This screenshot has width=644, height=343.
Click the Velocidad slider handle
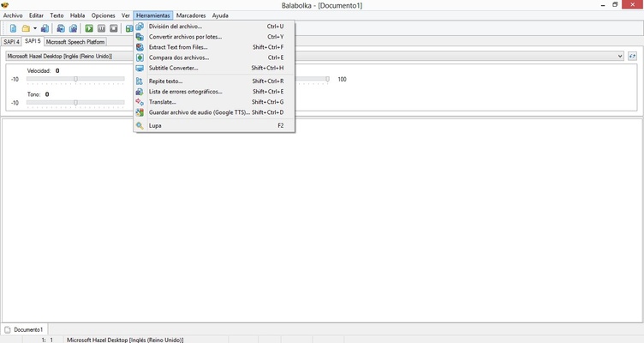tap(75, 79)
